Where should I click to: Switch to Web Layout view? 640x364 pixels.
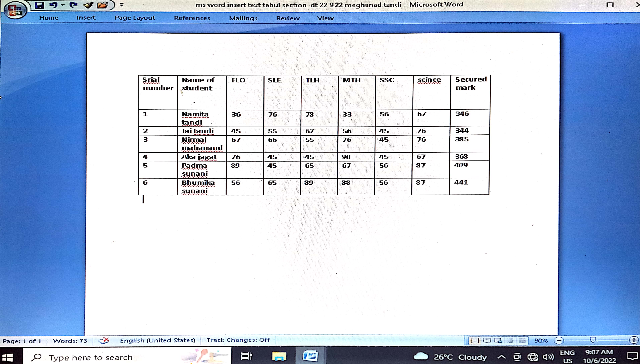point(498,340)
